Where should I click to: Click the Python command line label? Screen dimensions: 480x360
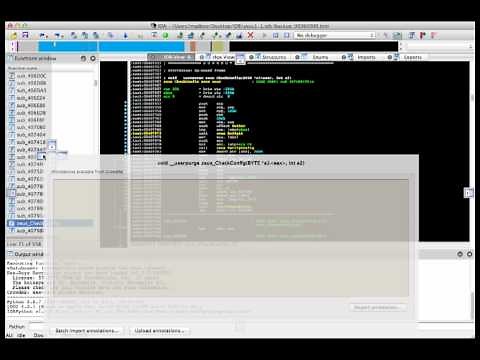tap(17, 327)
